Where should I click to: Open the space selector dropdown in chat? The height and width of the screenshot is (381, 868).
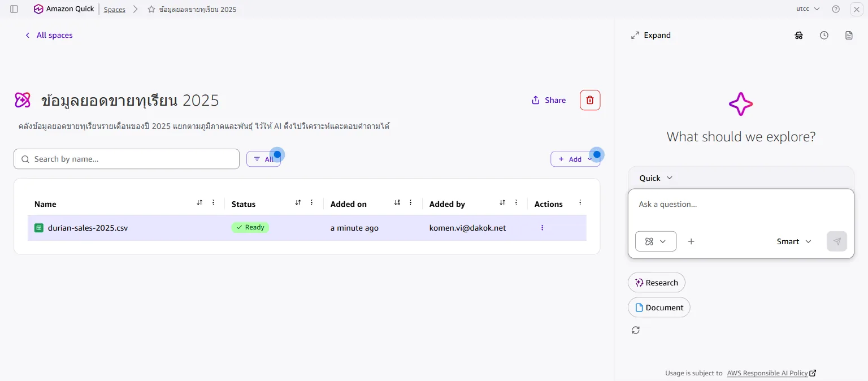[656, 241]
